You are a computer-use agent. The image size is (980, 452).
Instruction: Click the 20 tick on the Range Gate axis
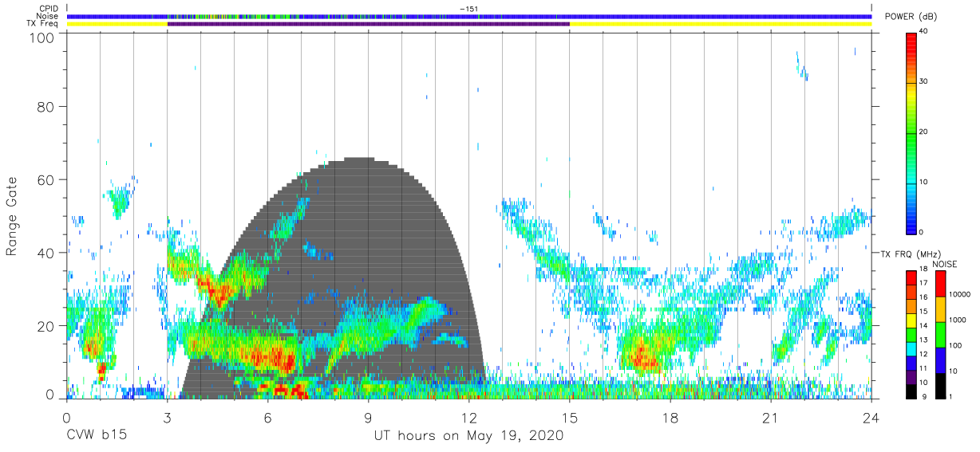pyautogui.click(x=46, y=326)
